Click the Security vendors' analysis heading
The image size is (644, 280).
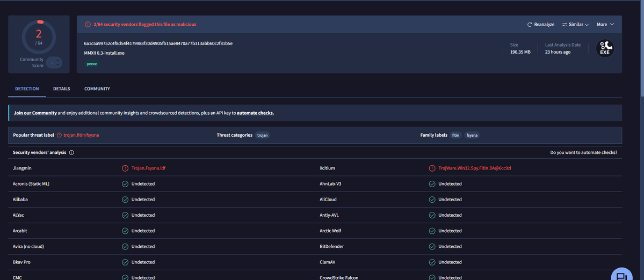point(39,152)
